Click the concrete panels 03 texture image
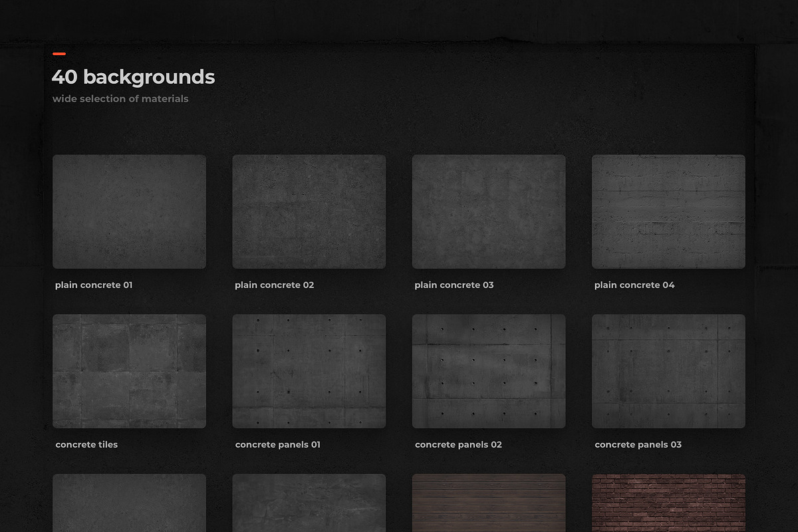Image resolution: width=798 pixels, height=532 pixels. 668,371
